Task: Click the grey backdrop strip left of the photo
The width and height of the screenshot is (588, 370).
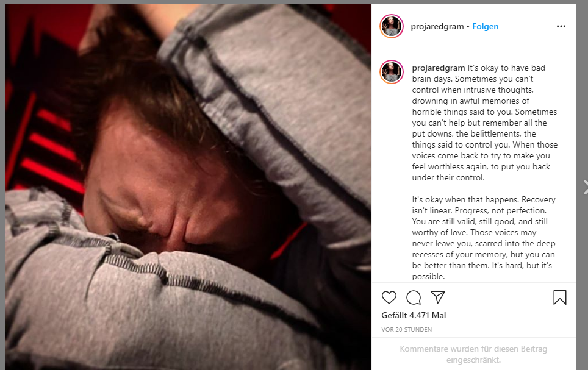Action: pyautogui.click(x=2, y=187)
